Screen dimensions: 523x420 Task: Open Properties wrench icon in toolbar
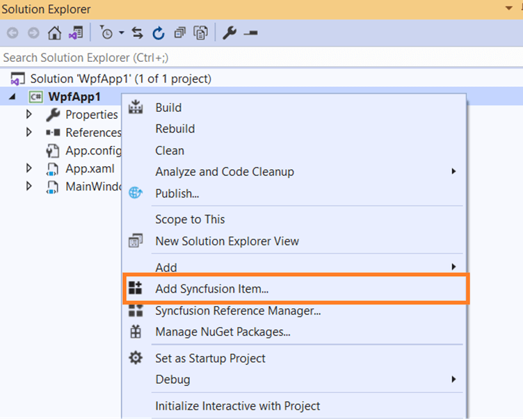click(230, 33)
